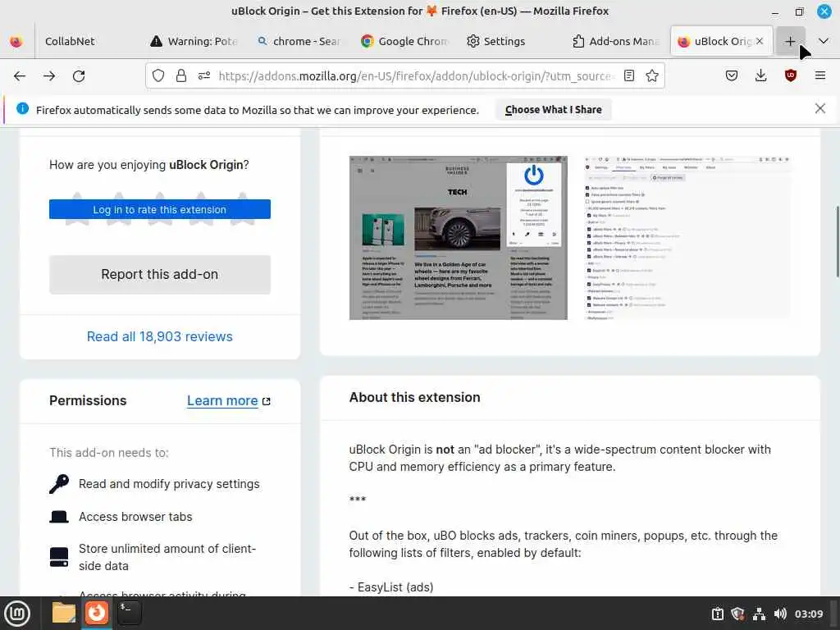Open the clock showing 03:09
Viewport: 840px width, 630px height.
click(x=808, y=614)
